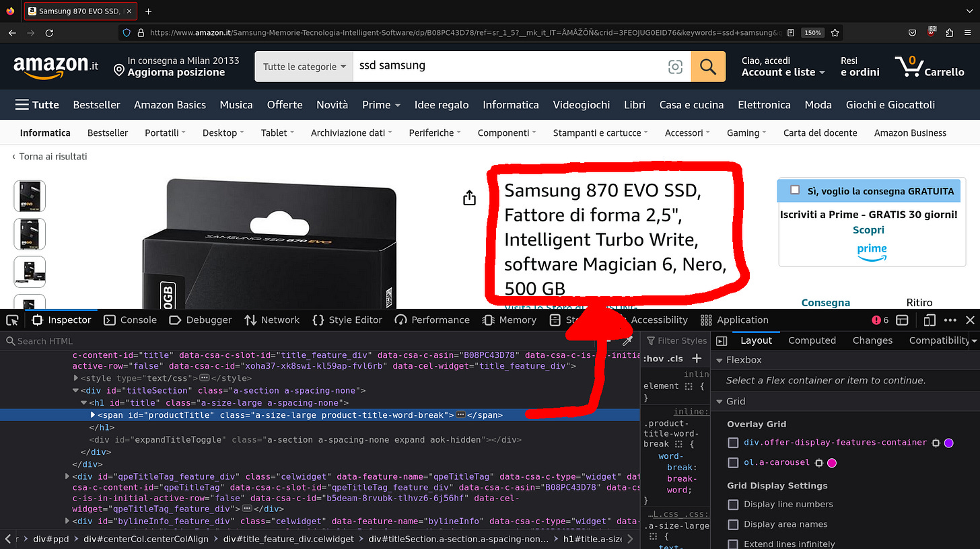The height and width of the screenshot is (549, 980).
Task: Reload the page using browser reload icon
Action: [x=49, y=32]
